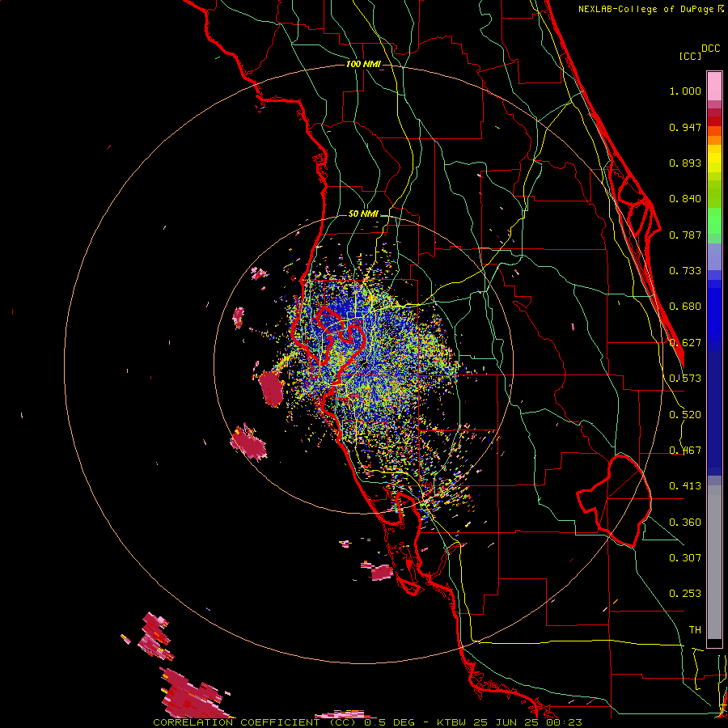The image size is (728, 728).
Task: Click the 0.947 value on the color scale
Action: [685, 127]
